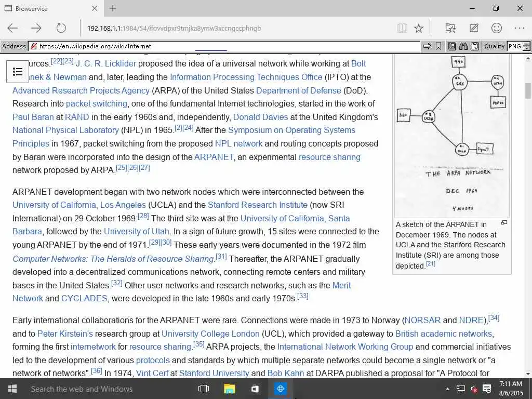The width and height of the screenshot is (532, 399).
Task: Open the Store from the taskbar
Action: pyautogui.click(x=255, y=389)
